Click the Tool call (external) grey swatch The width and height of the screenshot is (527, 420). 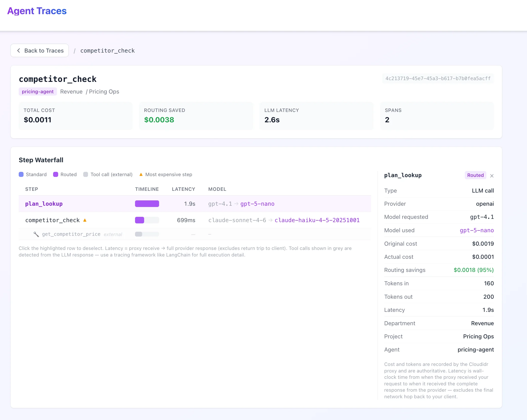pos(86,174)
